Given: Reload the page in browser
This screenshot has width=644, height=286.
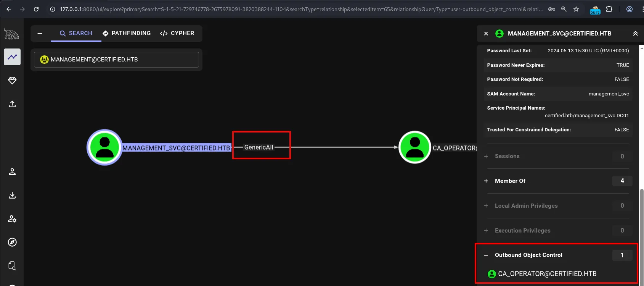Looking at the screenshot, I should point(36,9).
